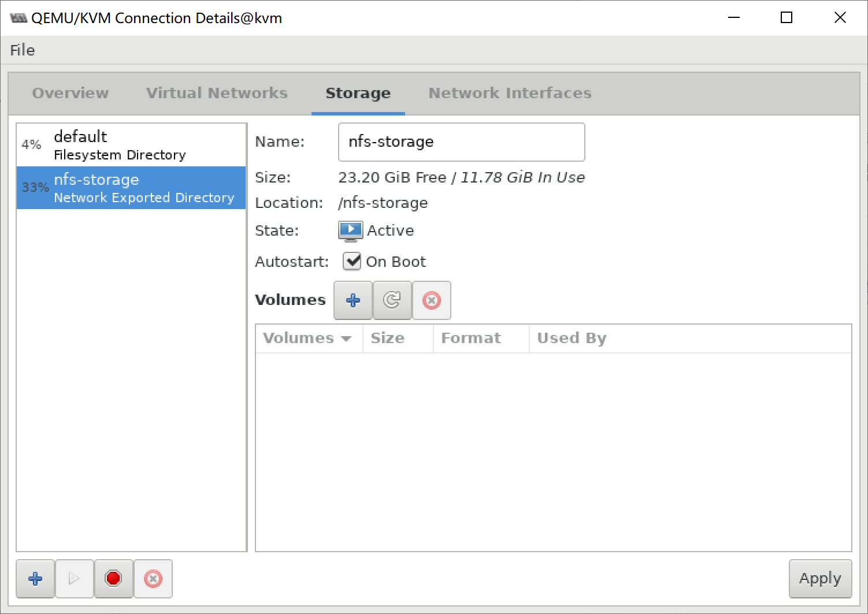Click the 4% usage indicator
The width and height of the screenshot is (868, 614).
[x=31, y=145]
